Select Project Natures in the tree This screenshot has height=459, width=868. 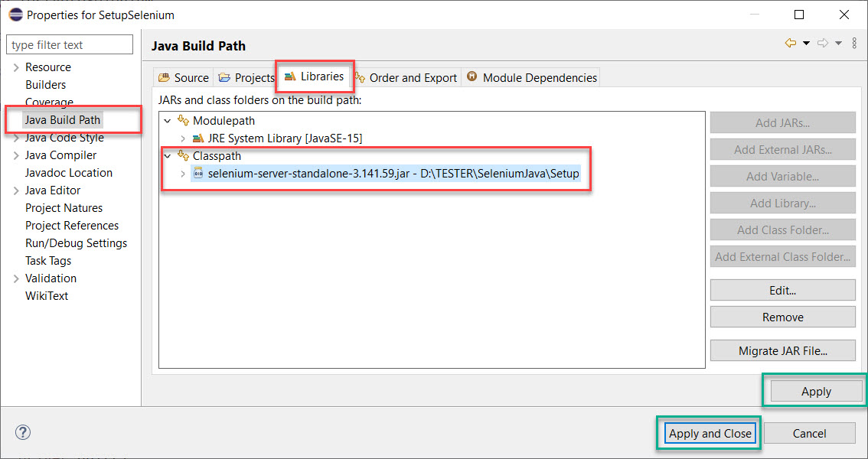click(64, 209)
